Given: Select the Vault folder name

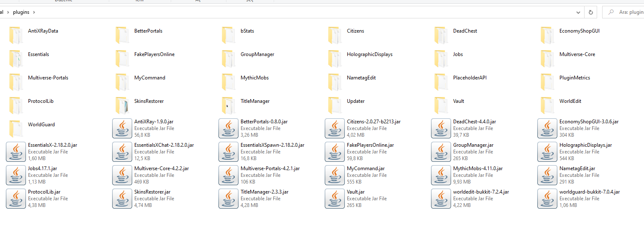Looking at the screenshot, I should [459, 101].
